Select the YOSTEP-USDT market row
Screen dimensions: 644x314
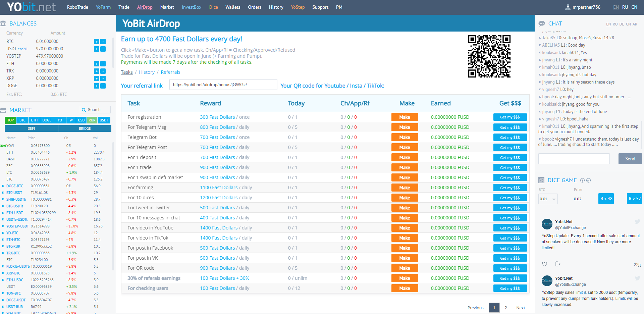(x=57, y=226)
